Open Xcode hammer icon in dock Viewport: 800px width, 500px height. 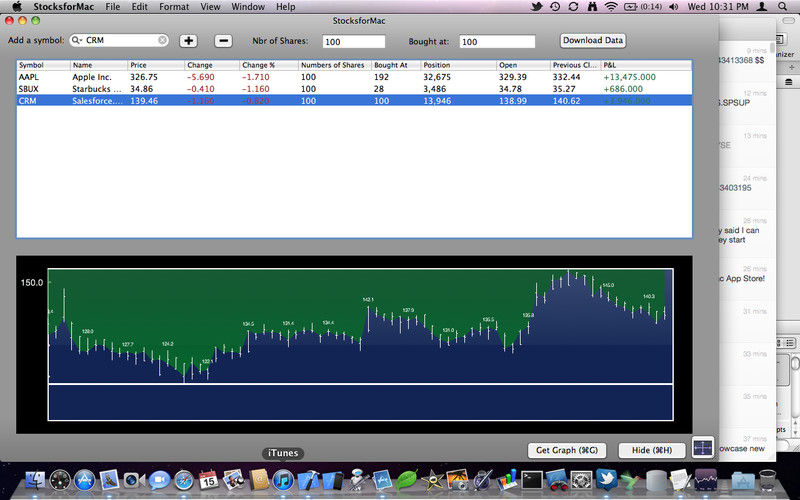(x=308, y=481)
